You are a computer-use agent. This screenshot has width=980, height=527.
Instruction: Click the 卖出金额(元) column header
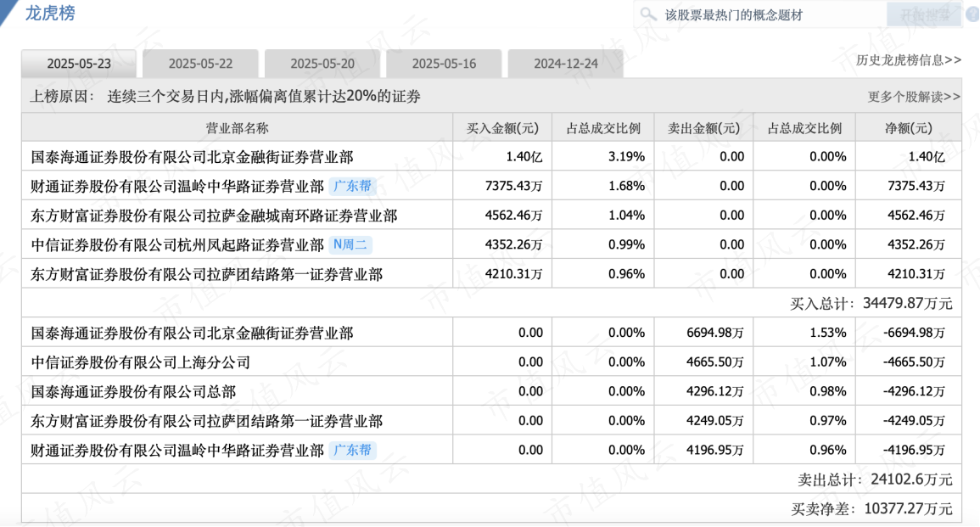click(703, 128)
